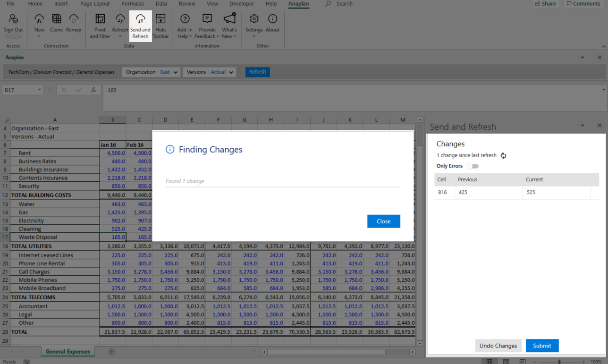Switch to the Formulas ribbon tab
This screenshot has width=608, height=364.
coord(133,4)
